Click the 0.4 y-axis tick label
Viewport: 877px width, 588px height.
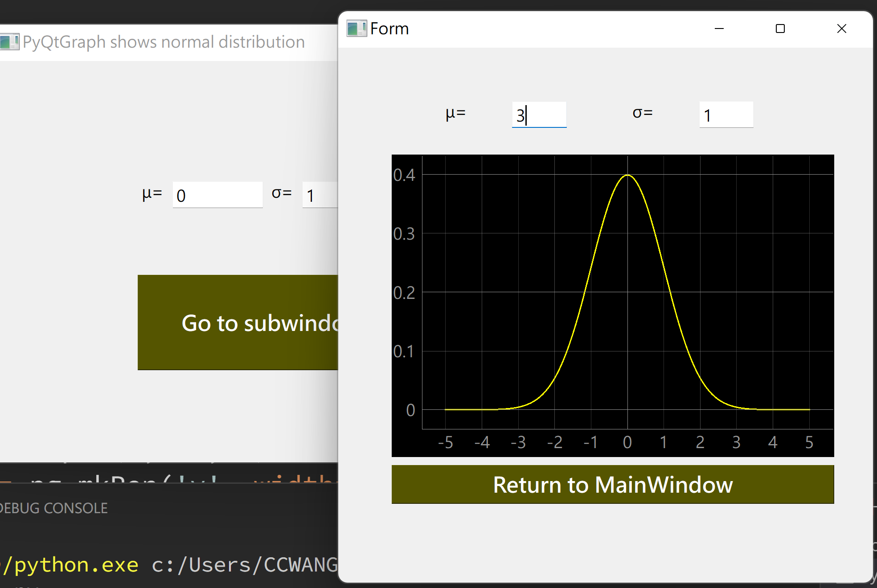(x=404, y=175)
